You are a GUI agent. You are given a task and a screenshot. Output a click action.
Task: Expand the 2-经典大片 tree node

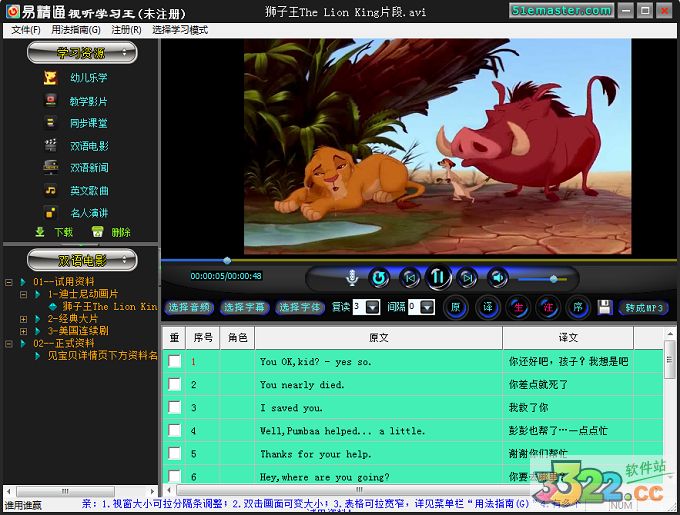coord(23,319)
